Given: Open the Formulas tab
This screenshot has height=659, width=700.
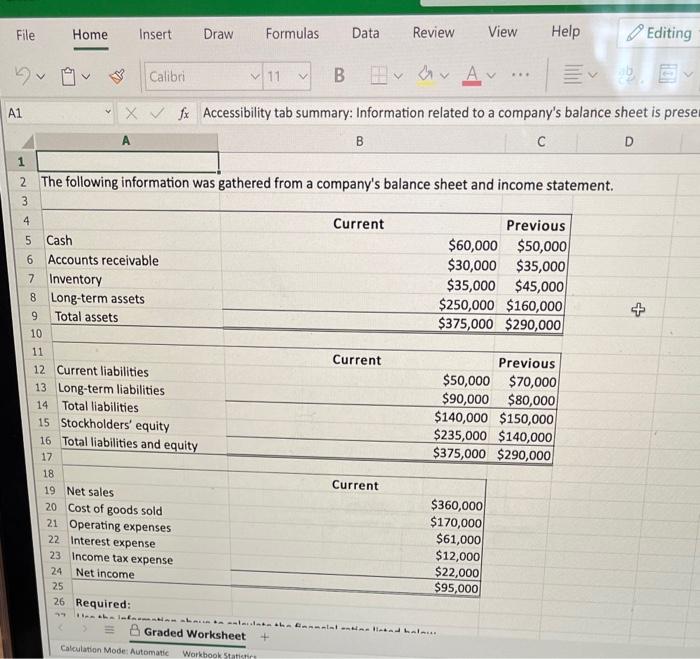Looking at the screenshot, I should pos(292,33).
